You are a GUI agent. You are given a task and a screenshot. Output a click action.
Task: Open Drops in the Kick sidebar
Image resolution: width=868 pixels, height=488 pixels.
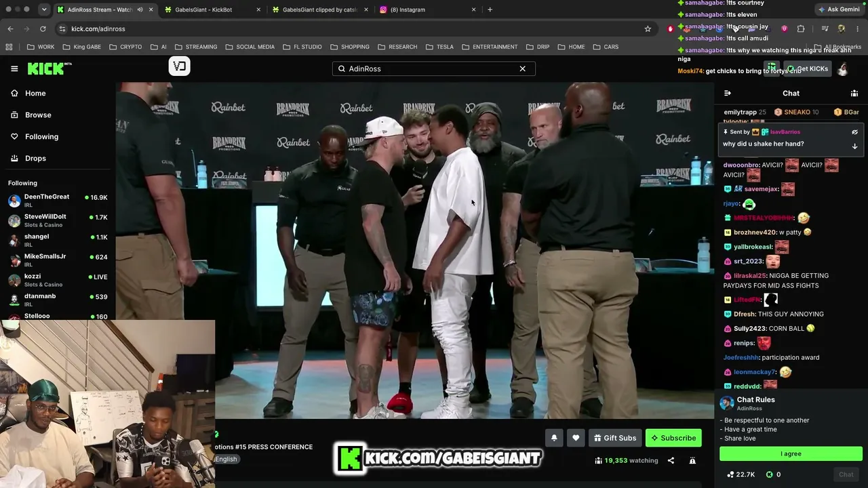[x=35, y=159]
